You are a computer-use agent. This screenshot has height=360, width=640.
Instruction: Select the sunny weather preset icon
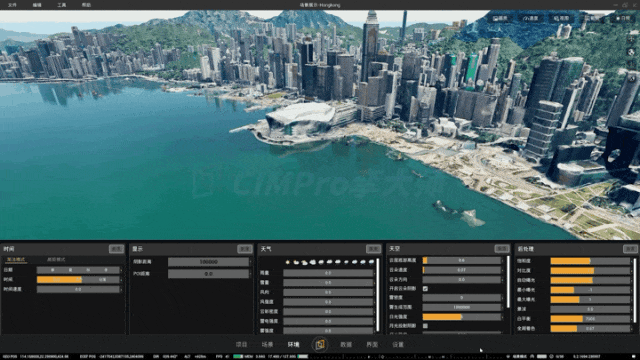pyautogui.click(x=288, y=262)
